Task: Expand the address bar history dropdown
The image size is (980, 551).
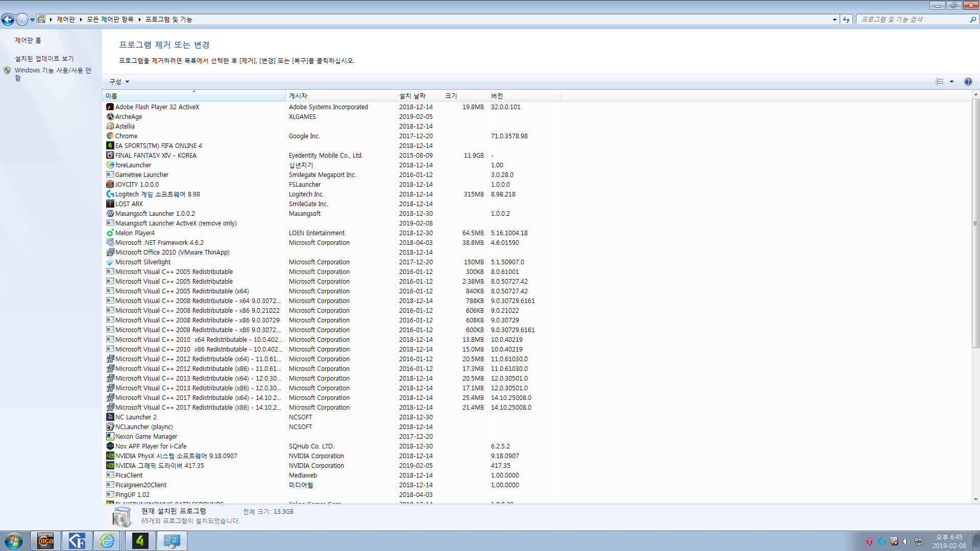Action: click(x=835, y=19)
